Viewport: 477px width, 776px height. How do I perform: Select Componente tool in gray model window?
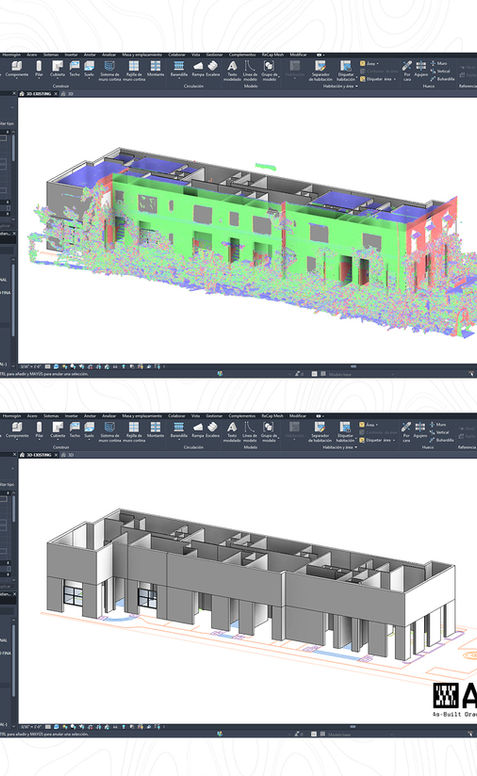point(17,430)
